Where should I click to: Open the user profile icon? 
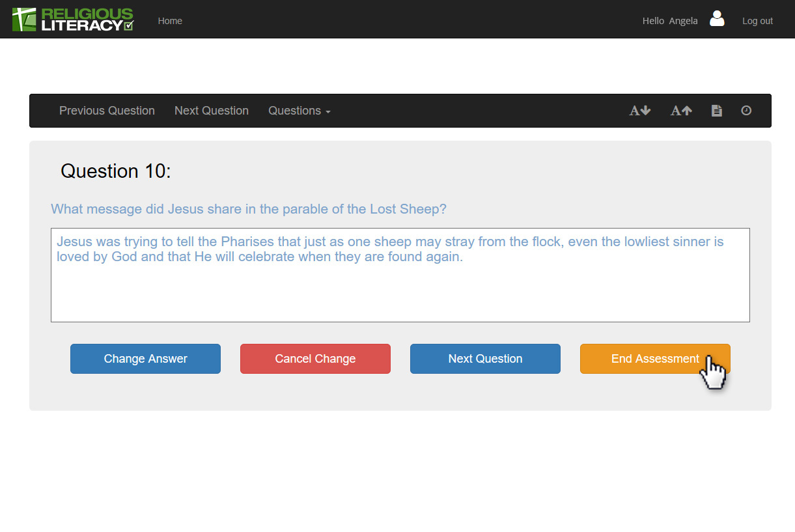[717, 19]
